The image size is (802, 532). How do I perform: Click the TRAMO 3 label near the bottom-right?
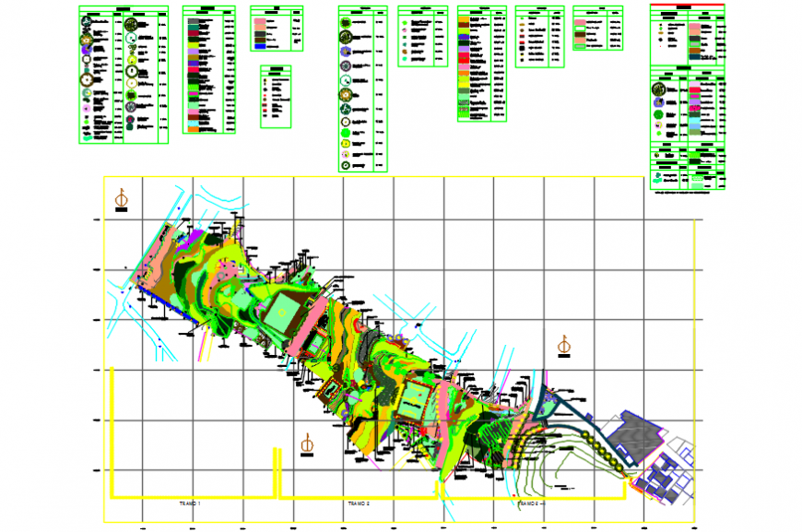coord(529,502)
